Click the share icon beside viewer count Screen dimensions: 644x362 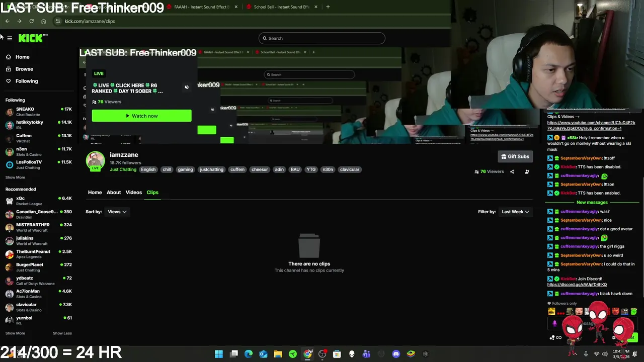click(x=512, y=171)
